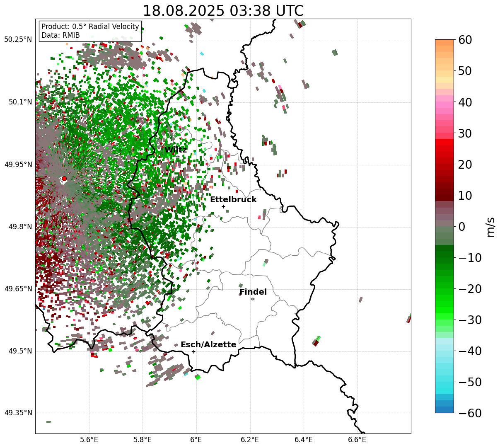
Task: Click the Product: 0.5° Radial Velocity text
Action: tap(90, 27)
